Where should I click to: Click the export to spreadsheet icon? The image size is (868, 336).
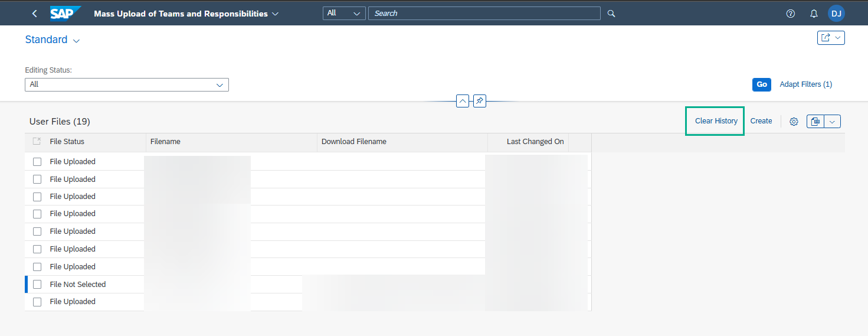[815, 122]
